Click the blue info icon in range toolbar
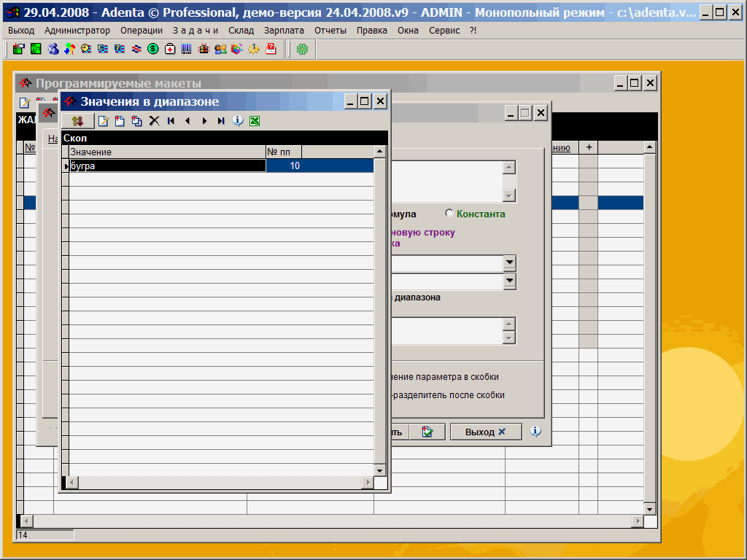The height and width of the screenshot is (560, 747). pyautogui.click(x=238, y=121)
